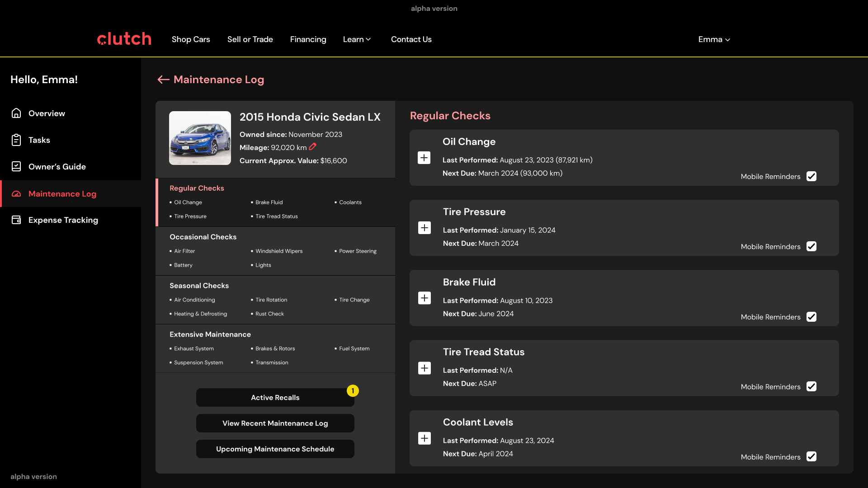Expand the Oil Change card
This screenshot has width=868, height=488.
click(424, 158)
